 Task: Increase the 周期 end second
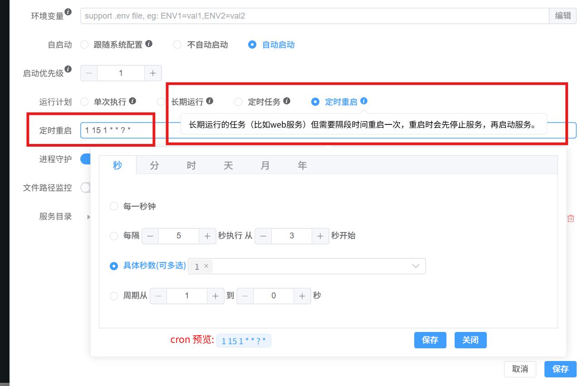[x=302, y=296]
